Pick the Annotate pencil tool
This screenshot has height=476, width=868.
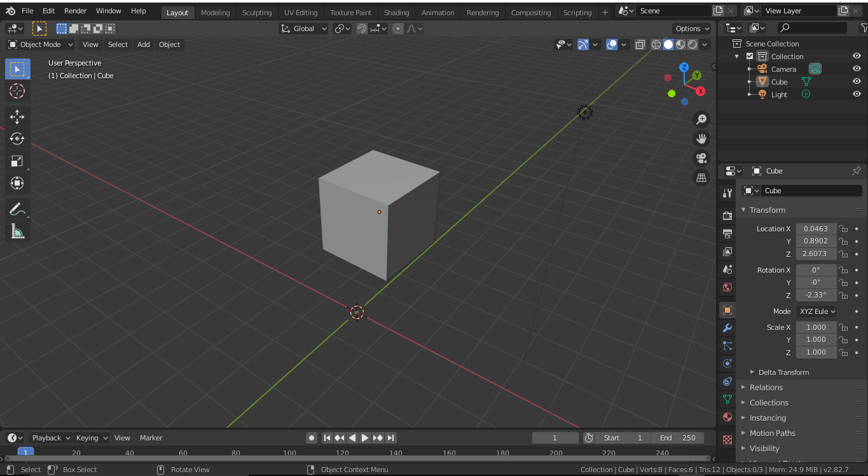point(18,209)
